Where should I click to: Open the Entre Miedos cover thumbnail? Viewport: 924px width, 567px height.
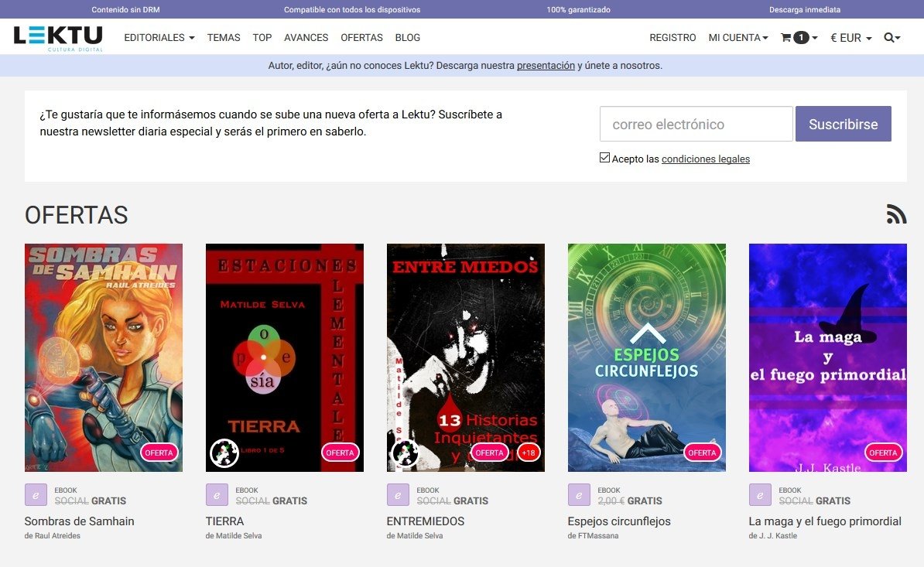[466, 357]
